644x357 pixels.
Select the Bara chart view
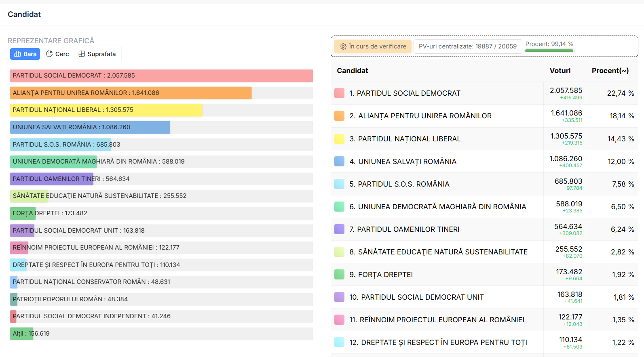click(25, 54)
